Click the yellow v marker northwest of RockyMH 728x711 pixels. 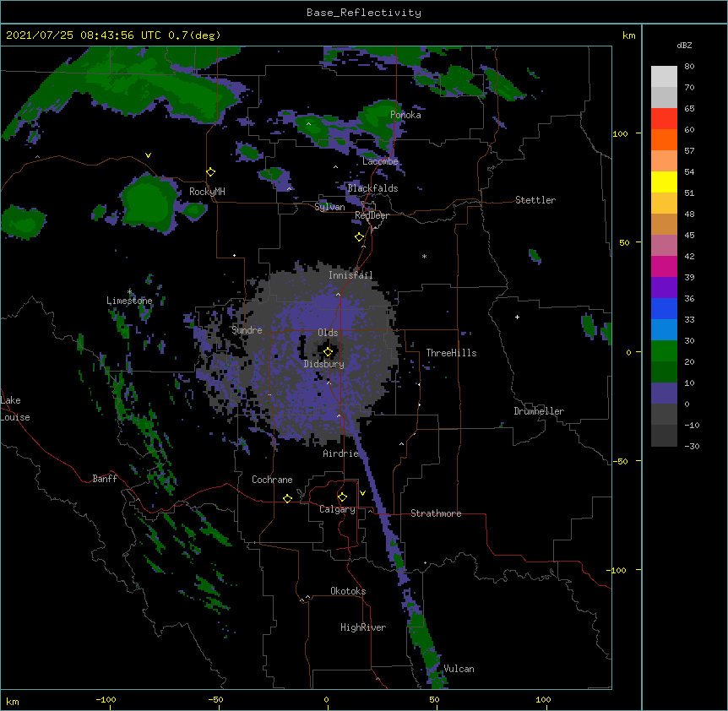(x=148, y=155)
